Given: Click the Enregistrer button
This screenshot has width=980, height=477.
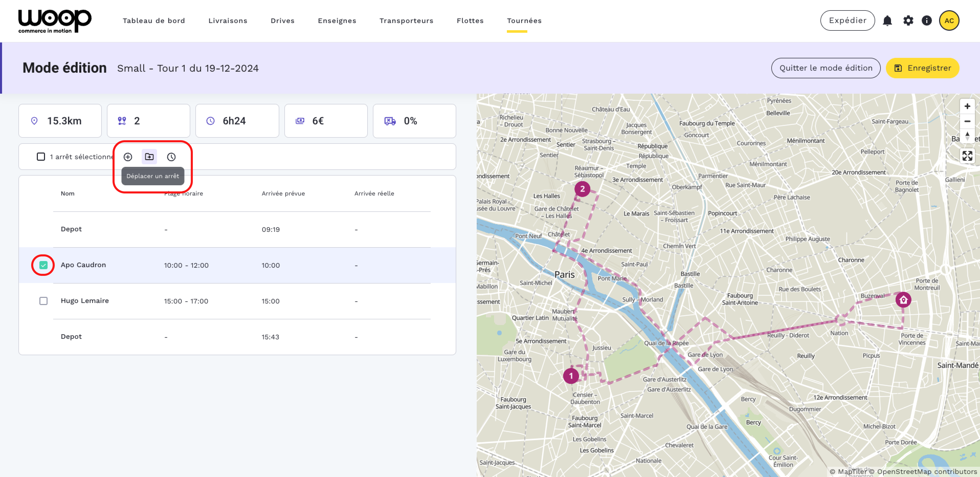Looking at the screenshot, I should [922, 68].
